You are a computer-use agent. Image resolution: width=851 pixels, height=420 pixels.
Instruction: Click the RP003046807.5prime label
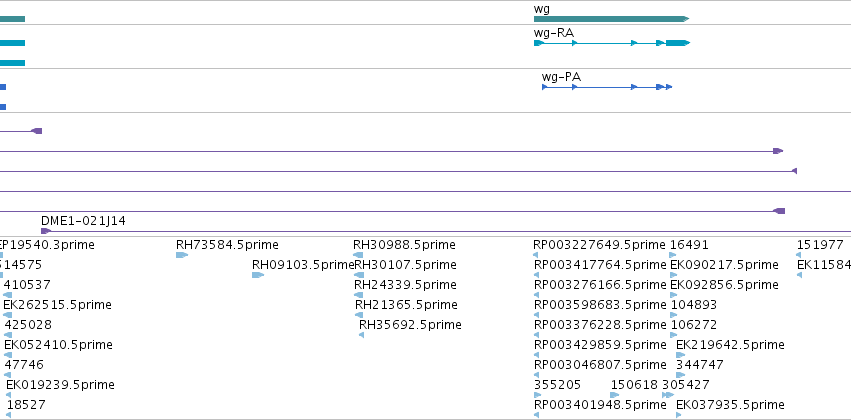[x=600, y=365]
